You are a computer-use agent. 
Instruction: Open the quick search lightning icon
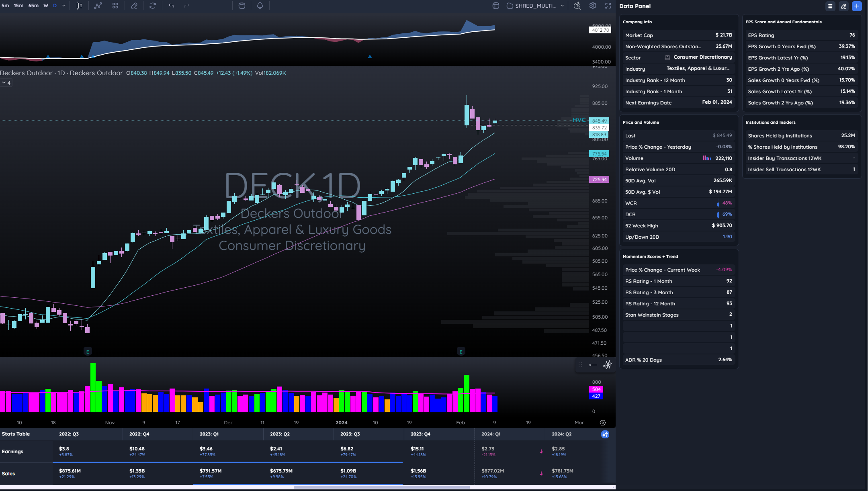(577, 6)
